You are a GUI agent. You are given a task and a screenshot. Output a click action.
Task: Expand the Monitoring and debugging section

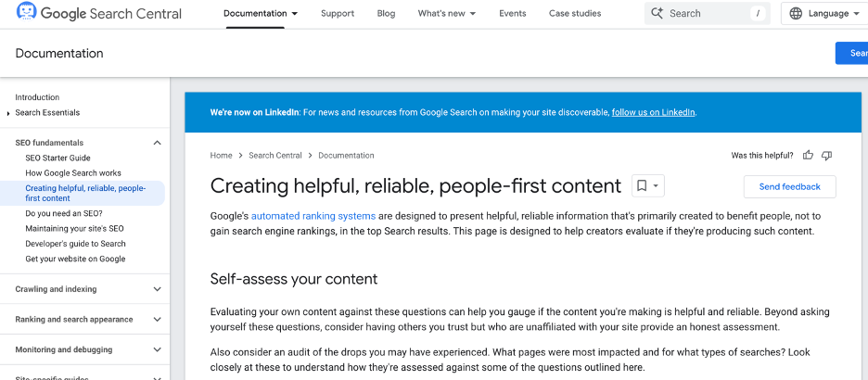pyautogui.click(x=157, y=350)
